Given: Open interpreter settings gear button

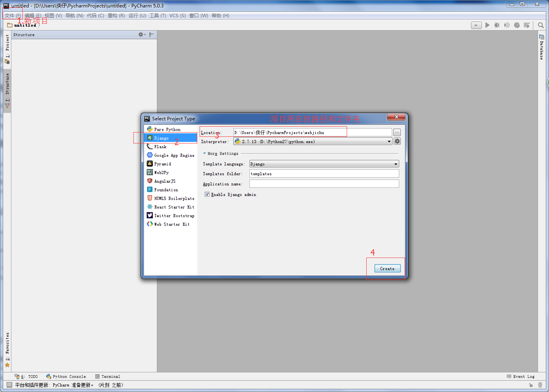Looking at the screenshot, I should (x=397, y=142).
